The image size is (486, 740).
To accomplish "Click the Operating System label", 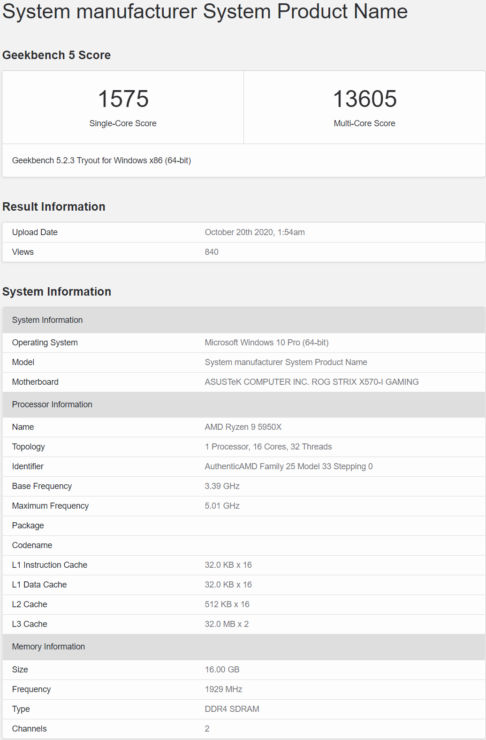I will click(45, 343).
